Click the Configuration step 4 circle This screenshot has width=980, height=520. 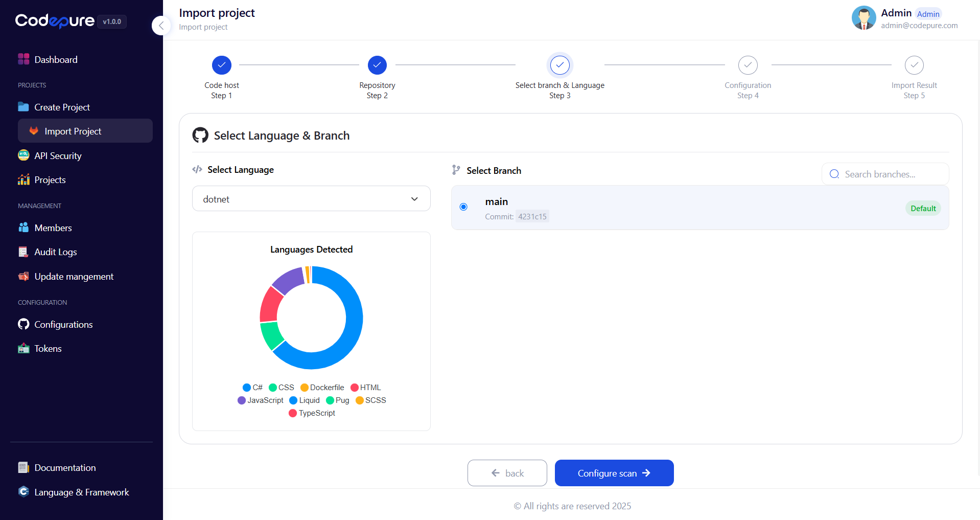point(748,65)
